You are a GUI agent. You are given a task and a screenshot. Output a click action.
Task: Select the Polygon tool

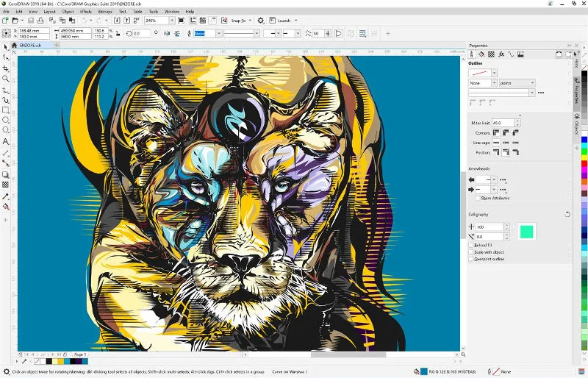5,130
